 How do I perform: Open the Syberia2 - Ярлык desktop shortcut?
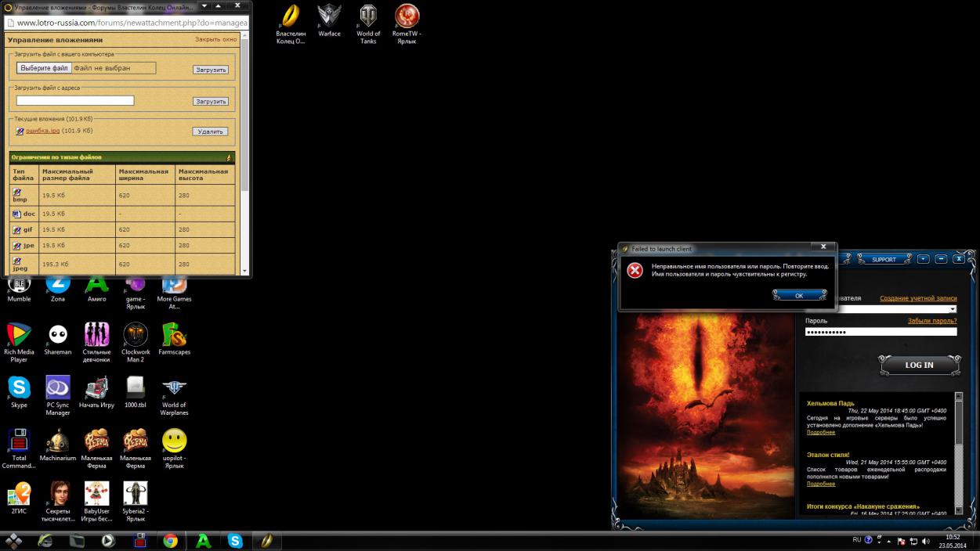point(136,502)
